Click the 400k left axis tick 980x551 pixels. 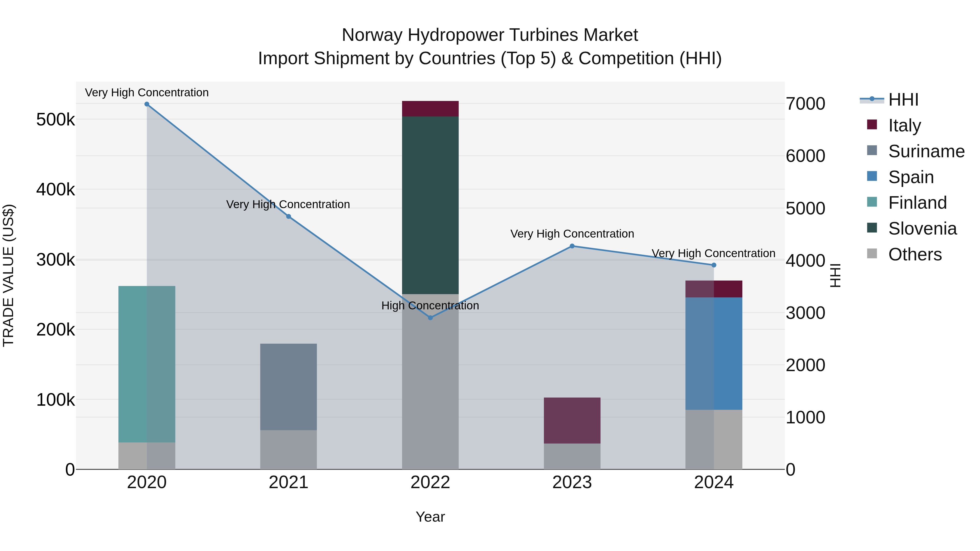[56, 189]
